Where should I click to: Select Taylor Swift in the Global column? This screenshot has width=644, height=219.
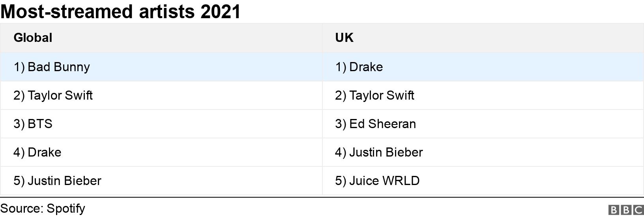(x=53, y=95)
